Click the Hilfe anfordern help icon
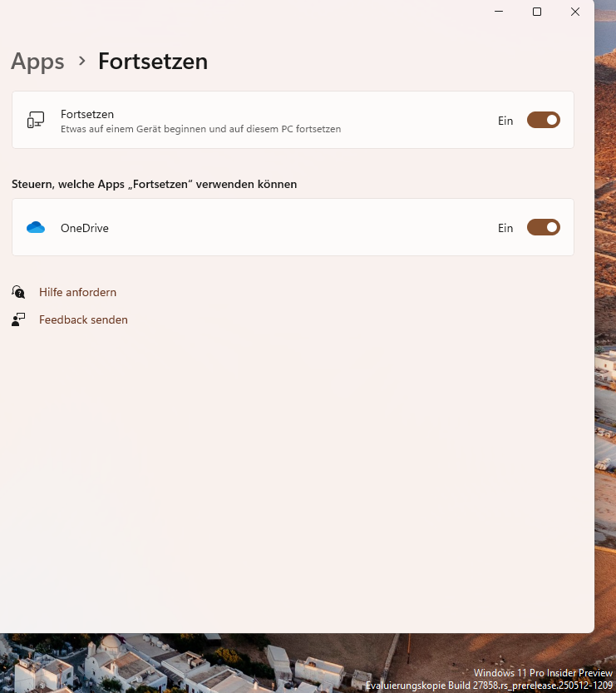 point(18,292)
